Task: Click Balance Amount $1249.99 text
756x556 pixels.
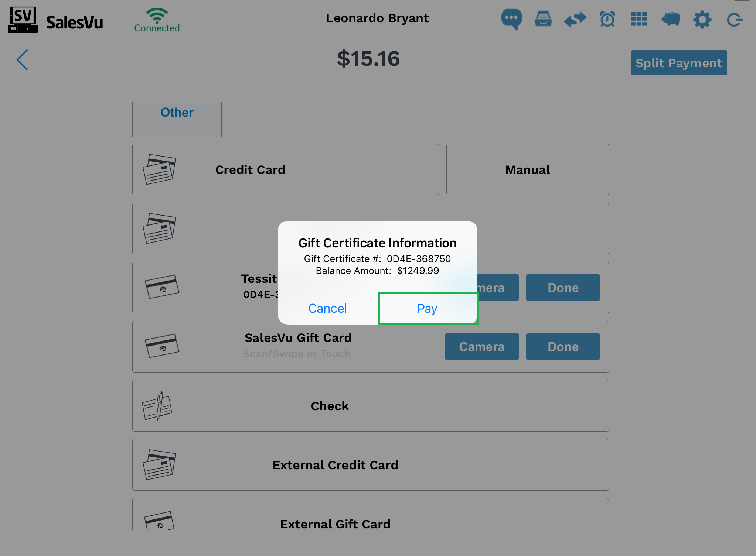Action: pyautogui.click(x=377, y=271)
